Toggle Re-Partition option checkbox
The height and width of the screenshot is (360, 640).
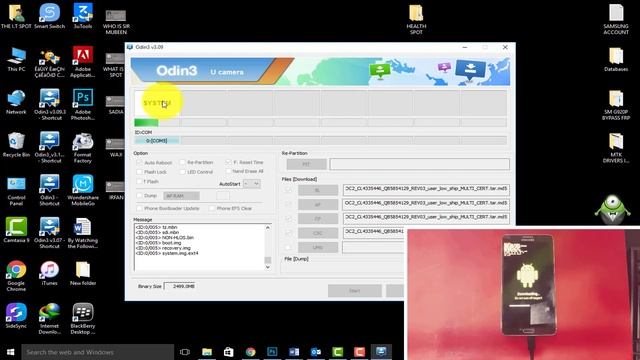(182, 162)
